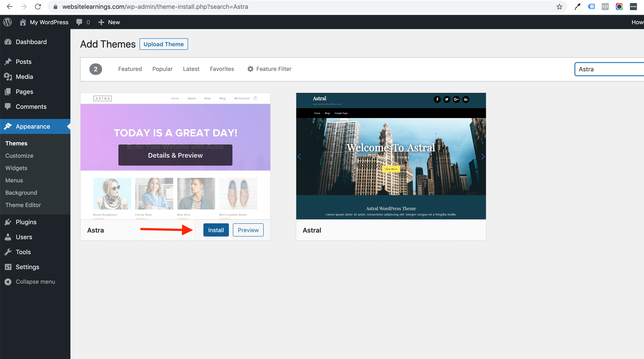Click the Appearance paintbrush icon

(x=8, y=126)
